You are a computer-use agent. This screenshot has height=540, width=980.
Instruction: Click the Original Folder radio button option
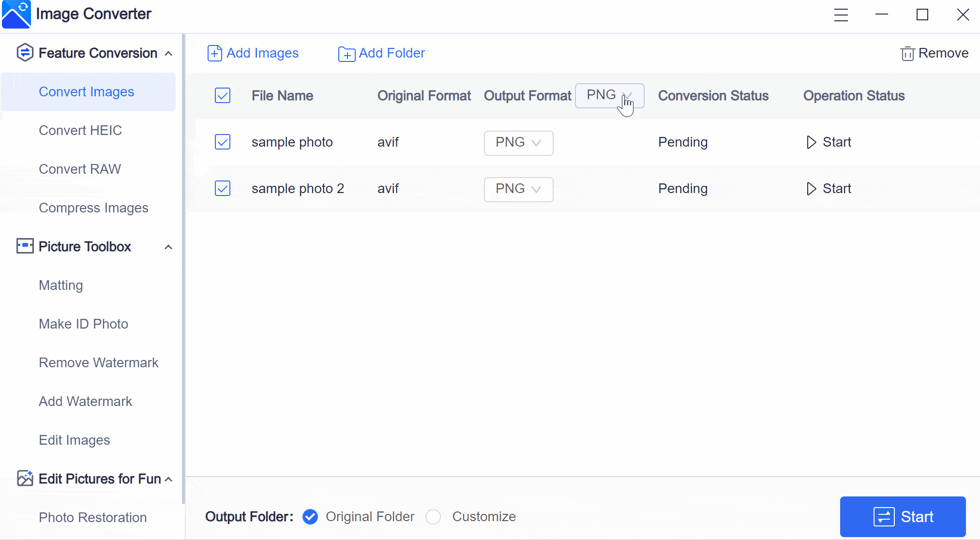[310, 517]
